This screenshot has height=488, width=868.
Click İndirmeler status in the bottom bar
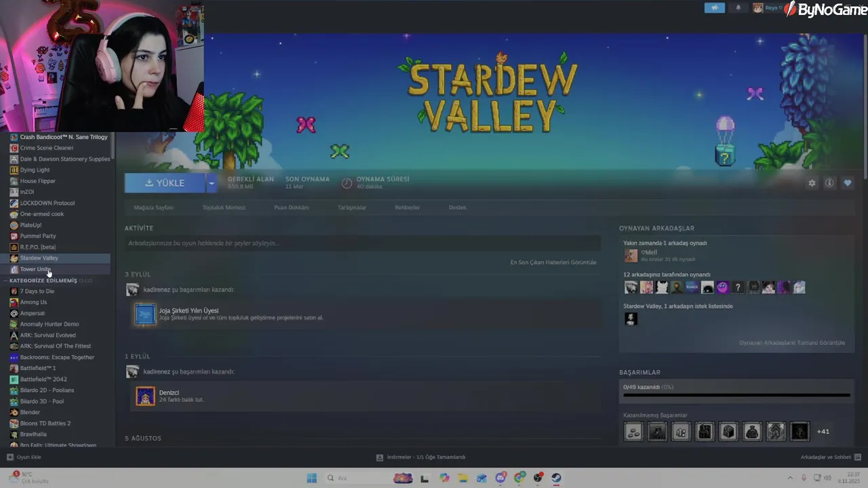(421, 457)
